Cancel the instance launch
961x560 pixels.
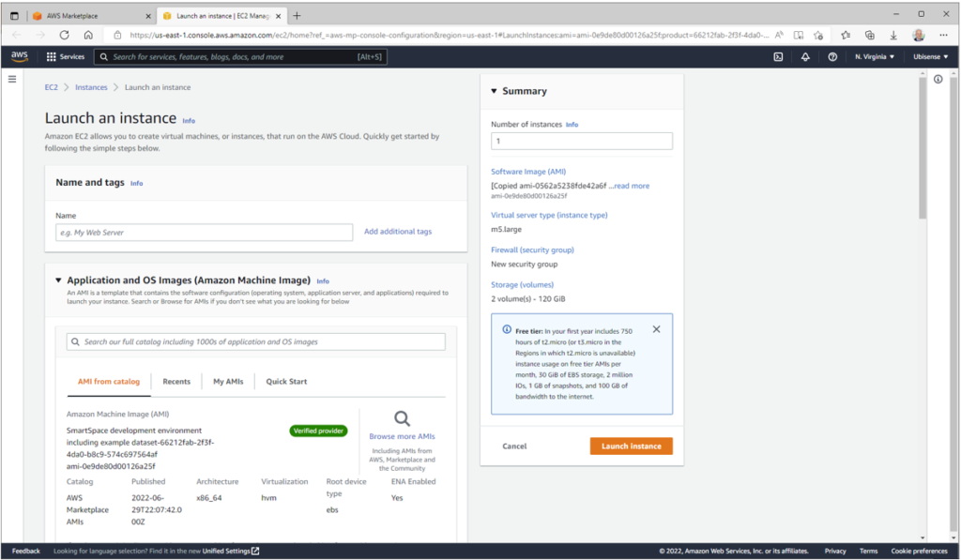pyautogui.click(x=514, y=446)
